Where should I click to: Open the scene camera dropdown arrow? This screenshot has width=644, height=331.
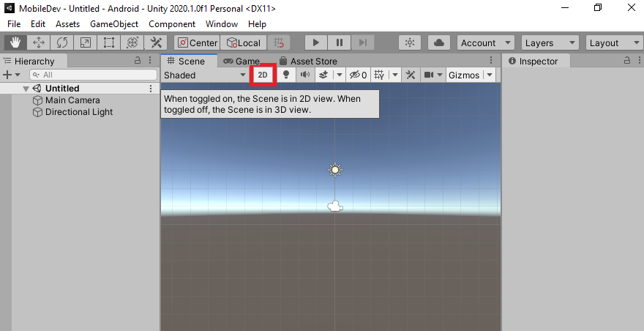(x=440, y=75)
